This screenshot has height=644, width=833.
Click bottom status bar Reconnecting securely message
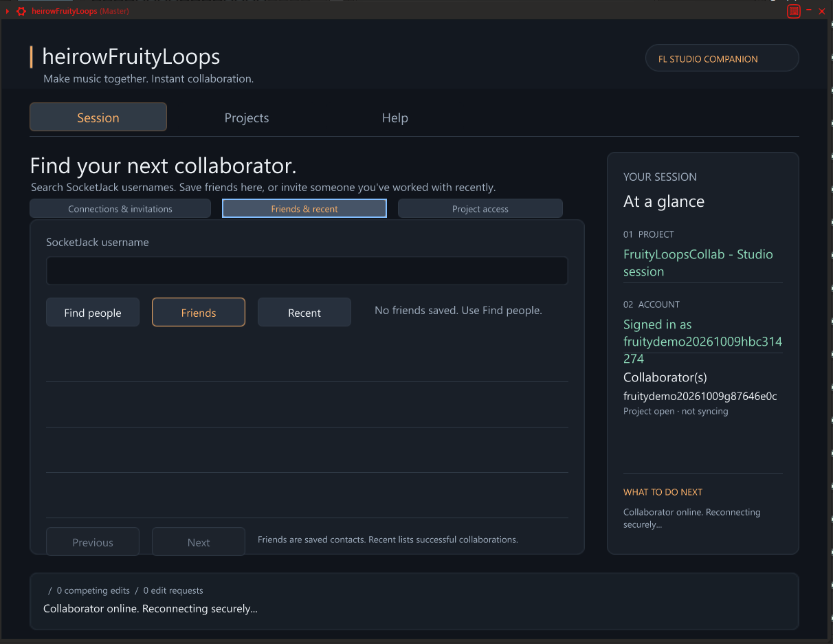(x=151, y=608)
